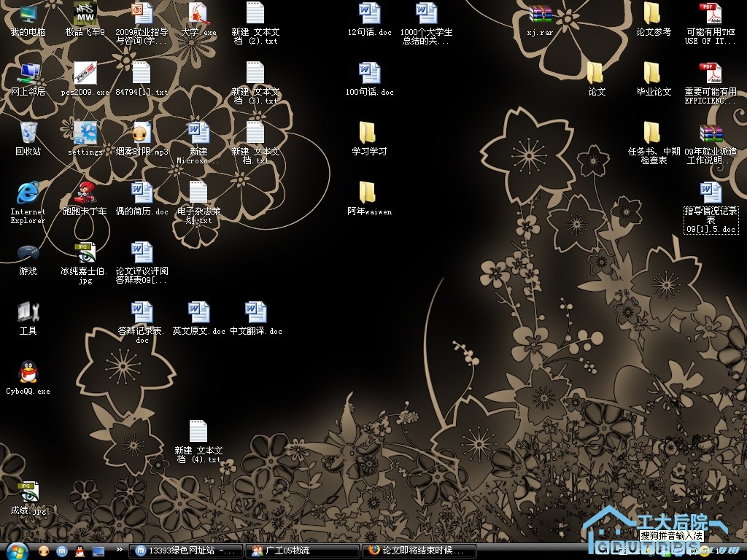Select the 烟雾时限.mp3 audio file
The height and width of the screenshot is (560, 747).
142,134
